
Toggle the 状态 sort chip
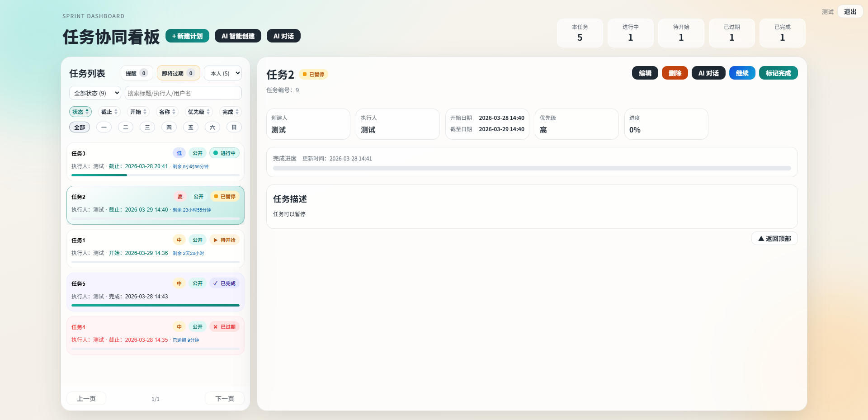(x=80, y=112)
